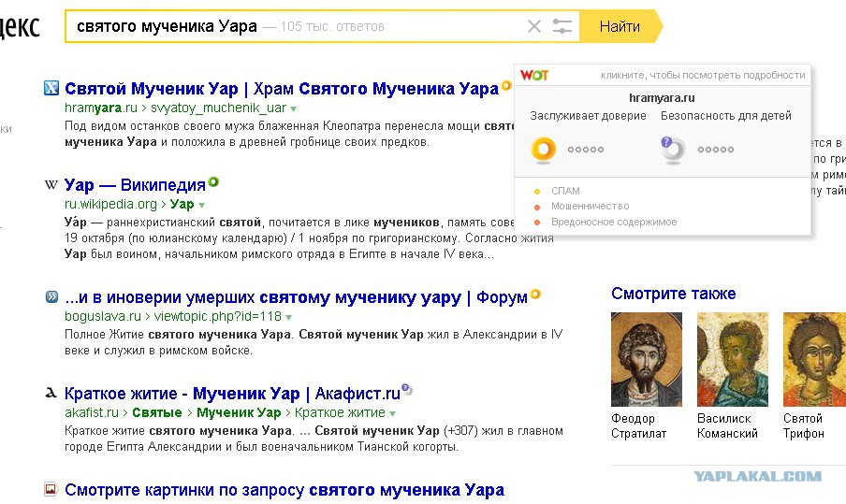Click confidence dots under Безопасность для детей
Image resolution: width=846 pixels, height=504 pixels.
point(716,150)
